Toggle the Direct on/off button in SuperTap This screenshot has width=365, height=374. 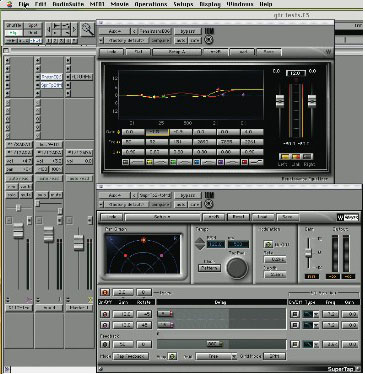pyautogui.click(x=105, y=292)
